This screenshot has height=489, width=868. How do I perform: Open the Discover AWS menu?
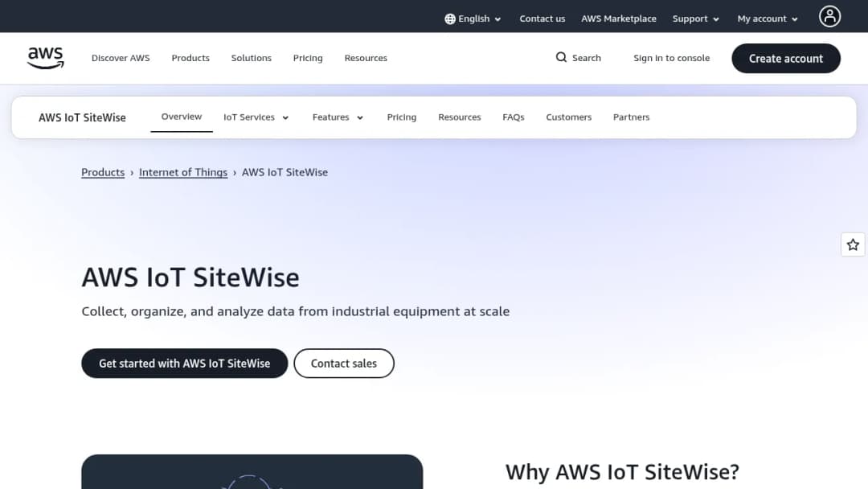click(x=121, y=58)
